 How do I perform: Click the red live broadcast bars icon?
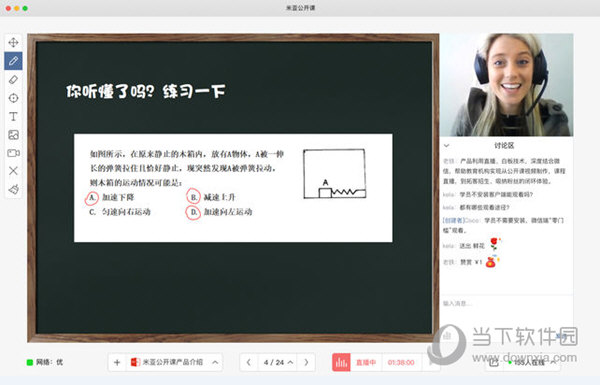coord(341,362)
